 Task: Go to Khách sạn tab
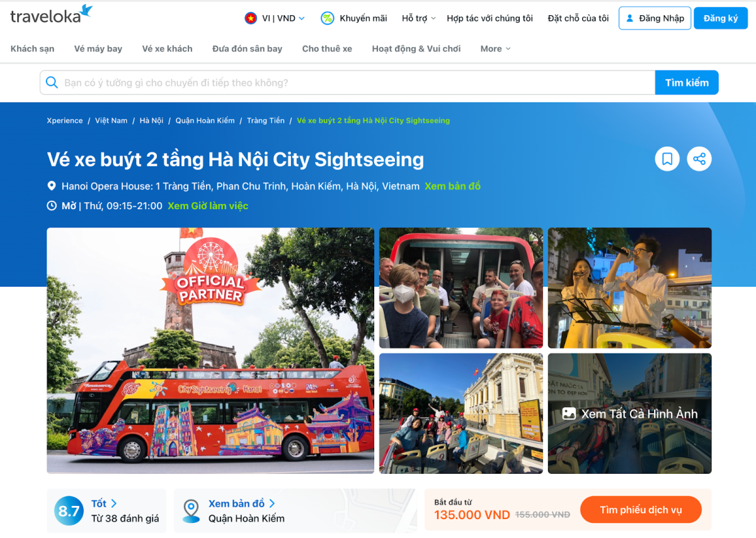[x=32, y=49]
